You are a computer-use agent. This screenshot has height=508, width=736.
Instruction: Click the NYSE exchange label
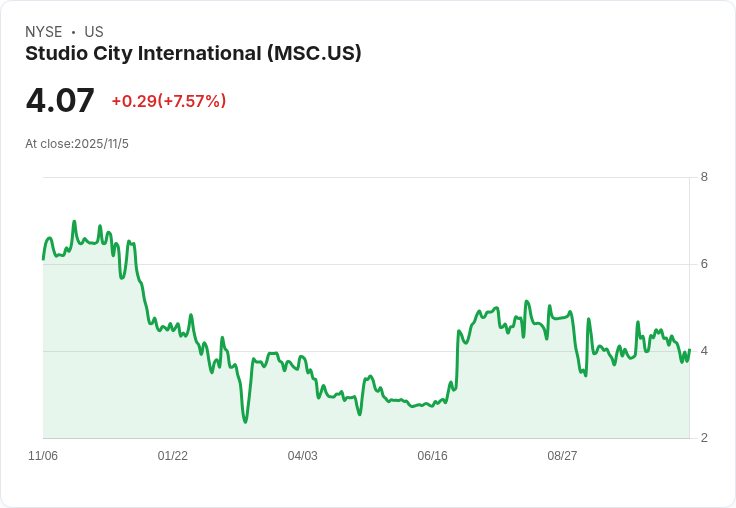(x=44, y=31)
